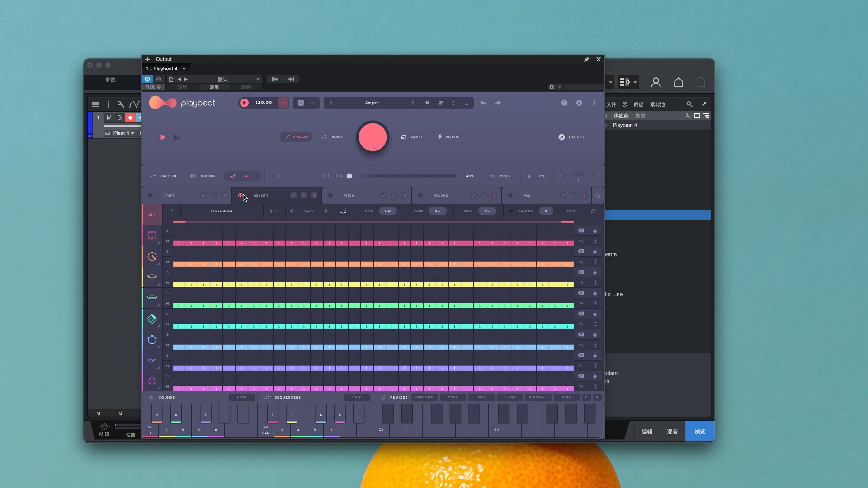The height and width of the screenshot is (488, 868).
Task: Lock the kick track with its lock icon
Action: pyautogui.click(x=595, y=231)
